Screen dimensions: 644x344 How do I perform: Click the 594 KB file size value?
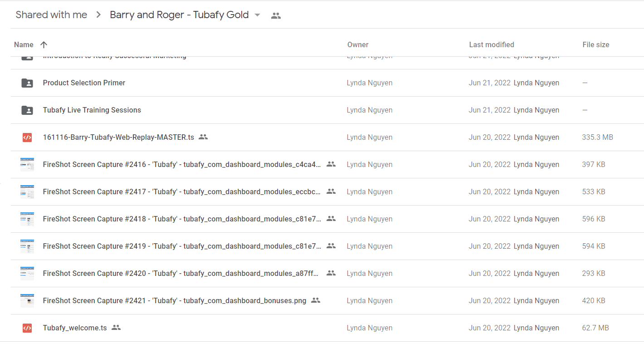click(594, 246)
